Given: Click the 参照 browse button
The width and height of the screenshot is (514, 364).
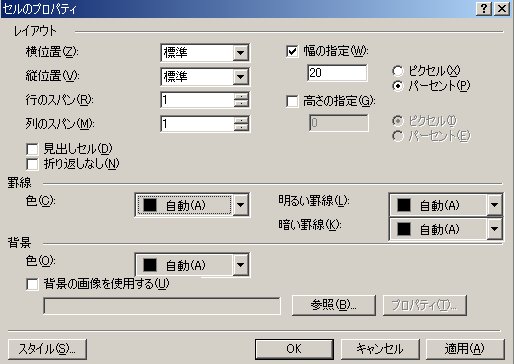Looking at the screenshot, I should pyautogui.click(x=334, y=305).
